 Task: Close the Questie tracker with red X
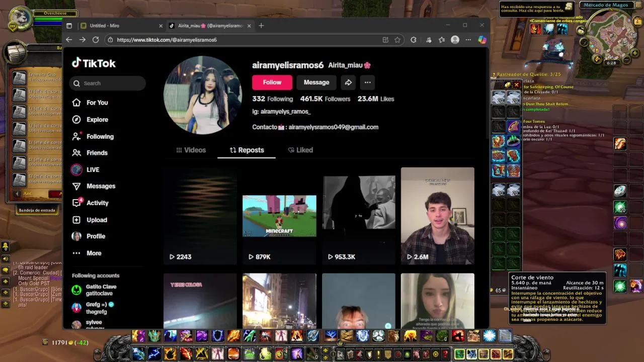(516, 85)
